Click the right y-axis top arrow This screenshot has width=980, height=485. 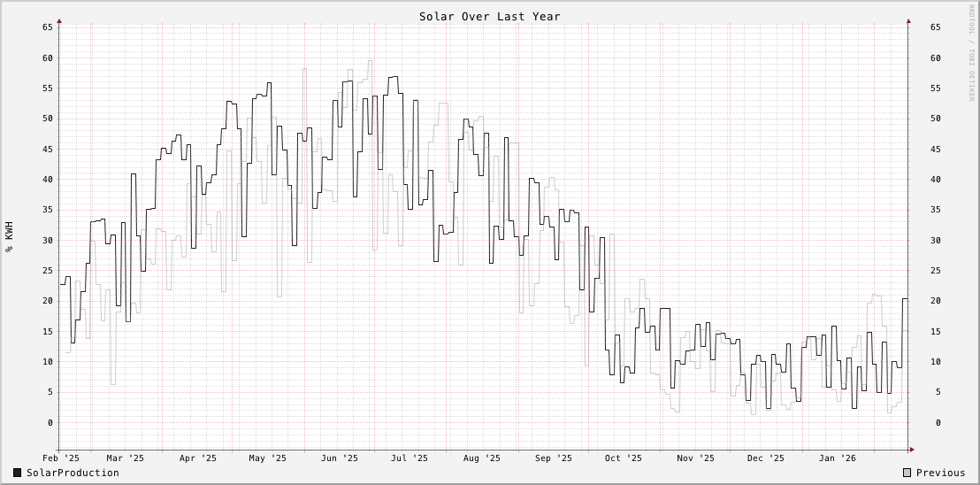[908, 20]
